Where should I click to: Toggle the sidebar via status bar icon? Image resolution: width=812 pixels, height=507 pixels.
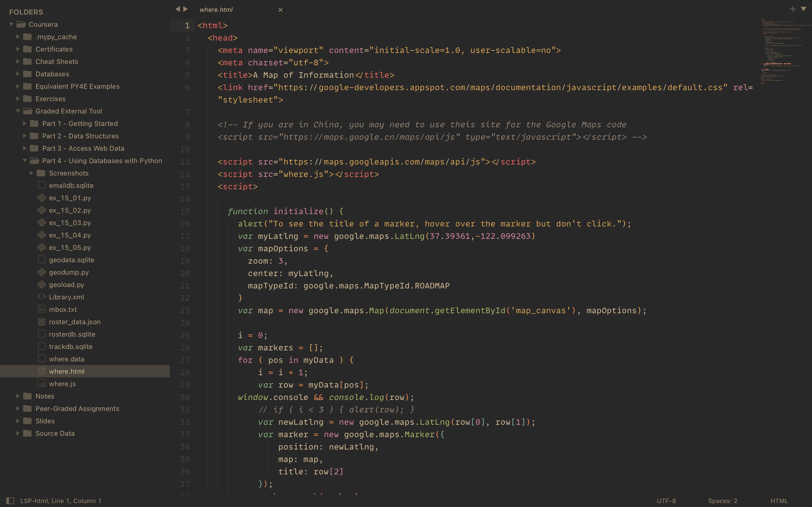pyautogui.click(x=10, y=501)
